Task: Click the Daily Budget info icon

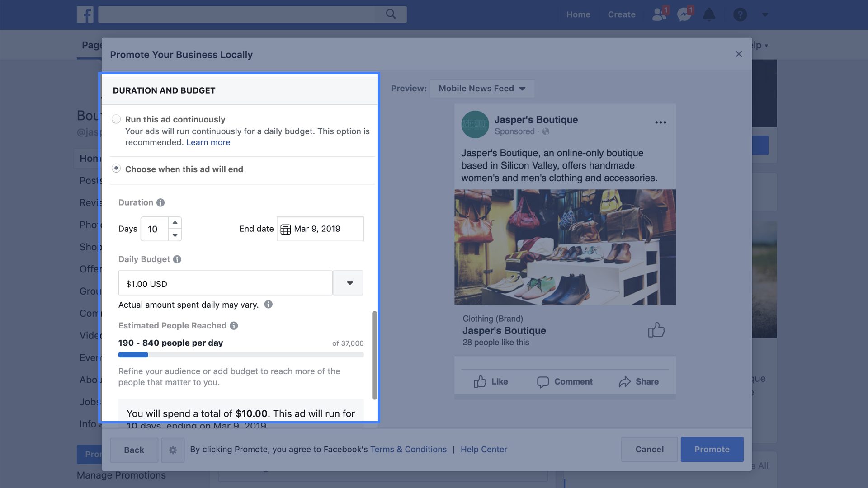Action: click(177, 259)
